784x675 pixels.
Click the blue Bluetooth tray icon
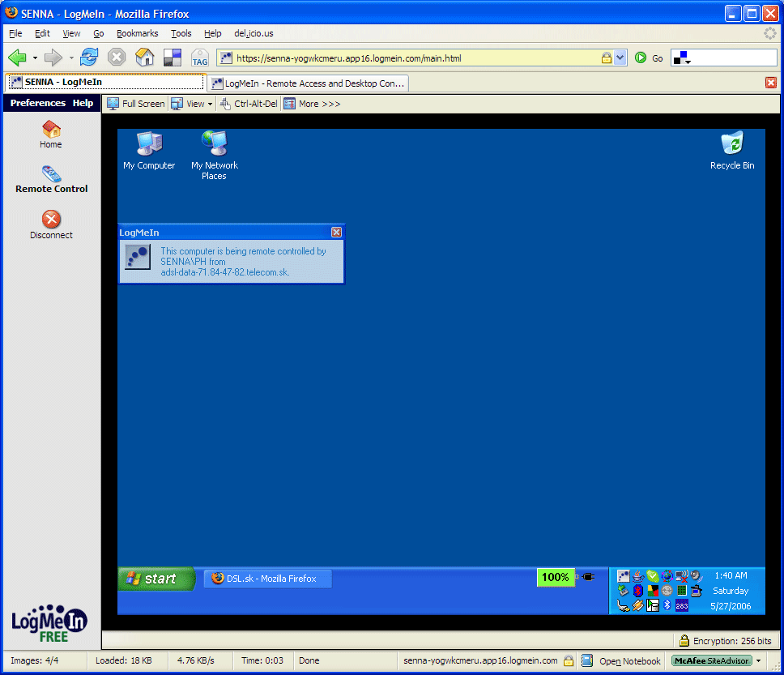tap(667, 605)
